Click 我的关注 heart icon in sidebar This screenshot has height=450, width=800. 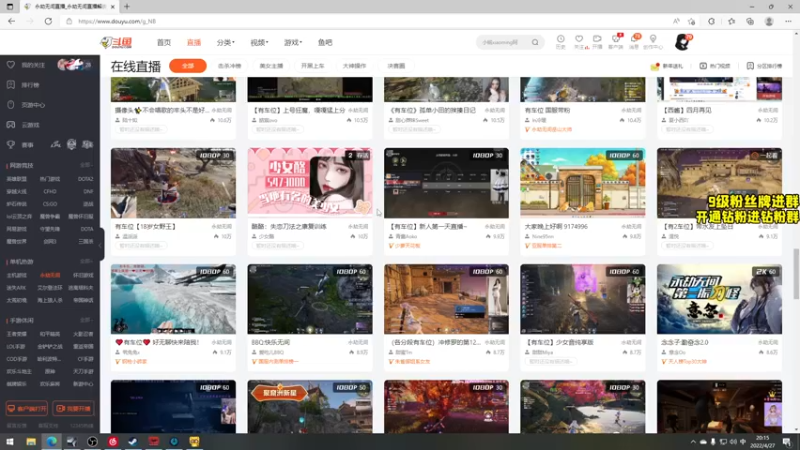point(11,65)
